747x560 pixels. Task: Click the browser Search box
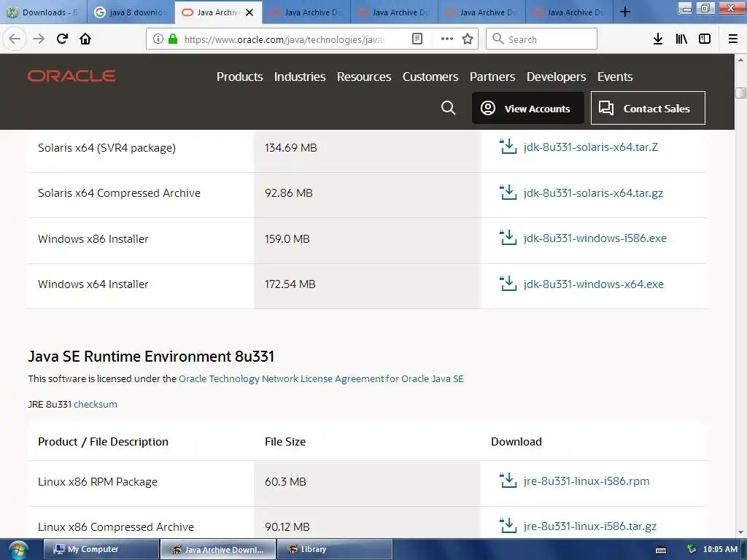[x=542, y=39]
